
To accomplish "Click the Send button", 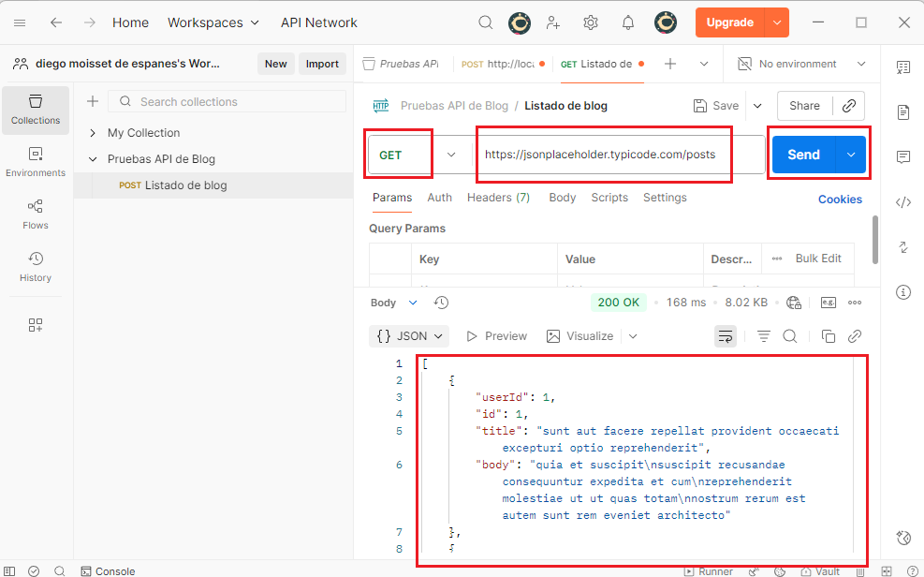I will 802,155.
